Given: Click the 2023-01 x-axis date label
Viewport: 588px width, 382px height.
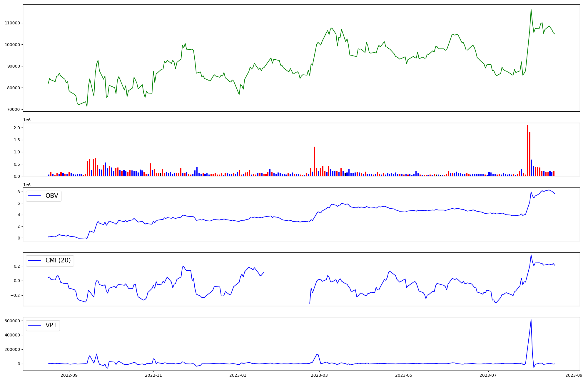Looking at the screenshot, I should click(238, 375).
